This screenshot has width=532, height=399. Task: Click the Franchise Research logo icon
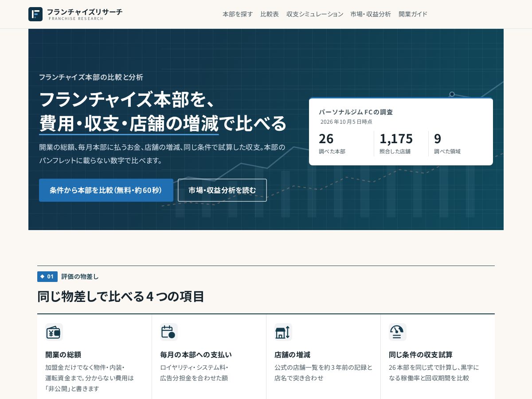pos(35,14)
